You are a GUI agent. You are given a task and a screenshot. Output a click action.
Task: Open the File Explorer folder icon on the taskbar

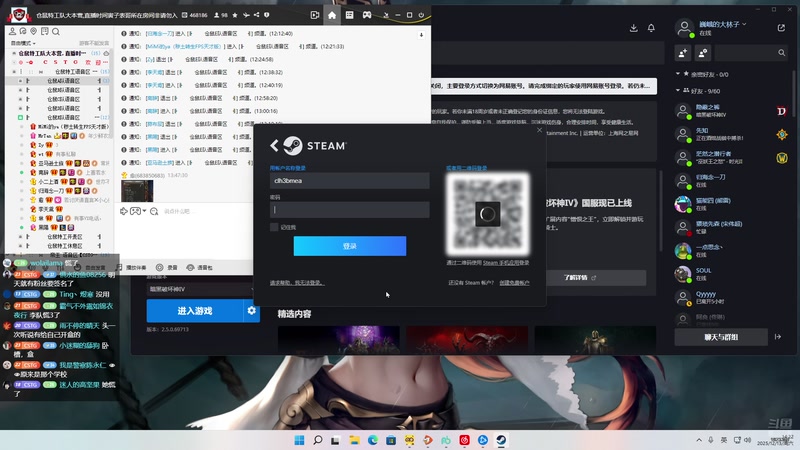pyautogui.click(x=354, y=440)
